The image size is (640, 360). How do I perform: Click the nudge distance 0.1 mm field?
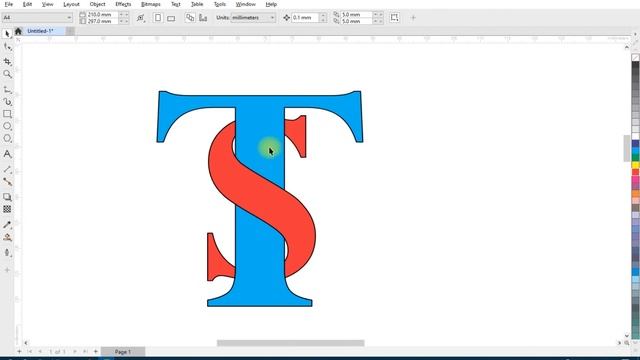(306, 18)
